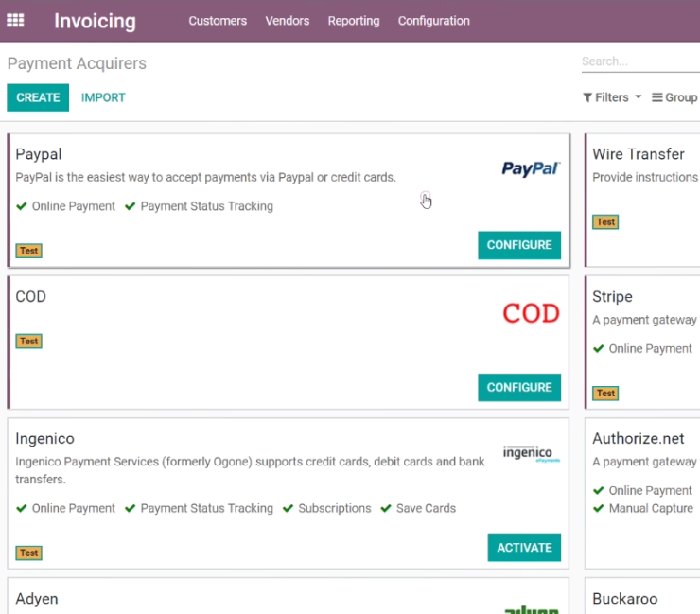Open the Configuration menu
The image size is (700, 614).
pos(433,21)
